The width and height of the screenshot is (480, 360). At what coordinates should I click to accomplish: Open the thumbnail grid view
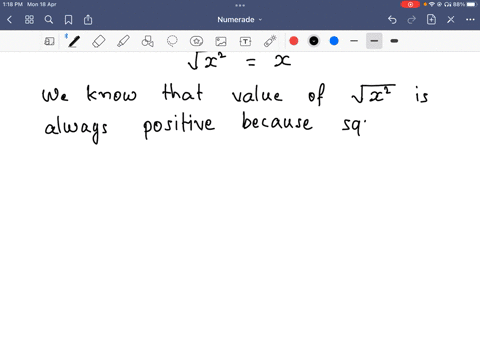29,20
